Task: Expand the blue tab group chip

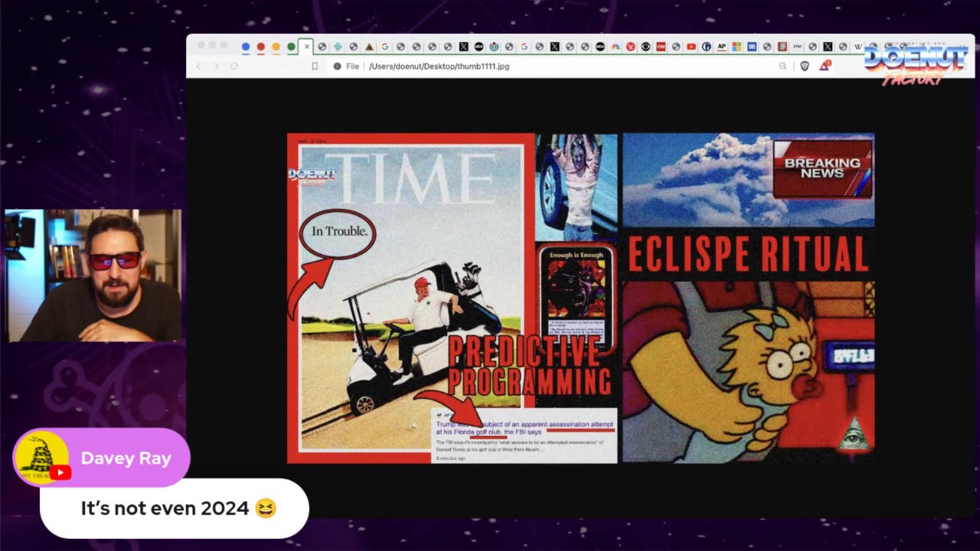Action: point(246,47)
